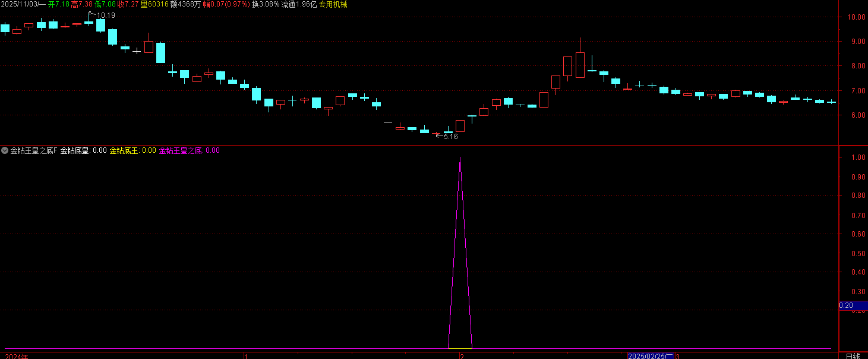The width and height of the screenshot is (868, 359).
Task: Click the 10.00 price axis label
Action: click(x=855, y=17)
